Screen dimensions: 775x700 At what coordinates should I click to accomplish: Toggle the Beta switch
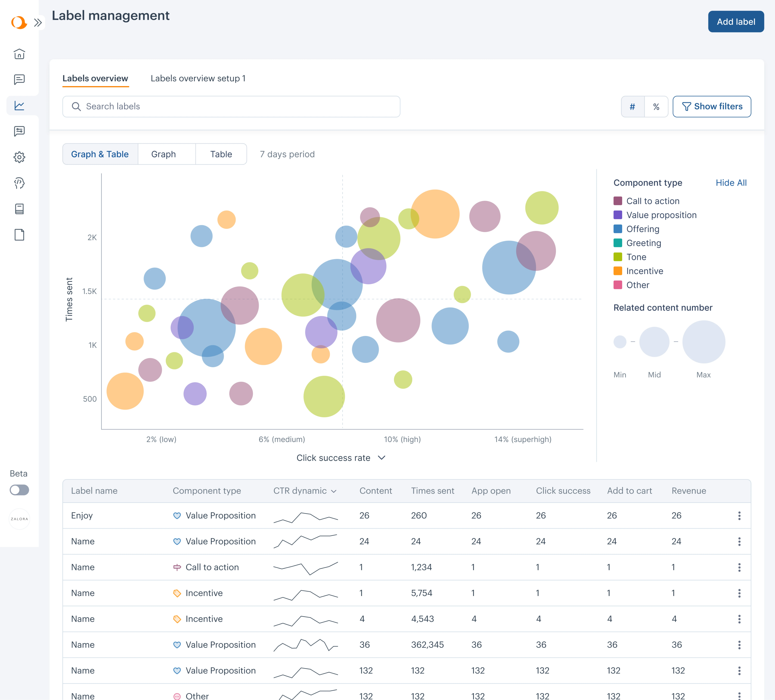pos(19,490)
